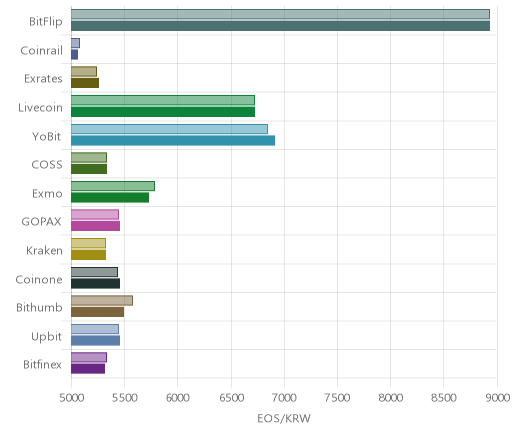512x436 pixels.
Task: Click the GOPAX magenta bar
Action: 95,226
